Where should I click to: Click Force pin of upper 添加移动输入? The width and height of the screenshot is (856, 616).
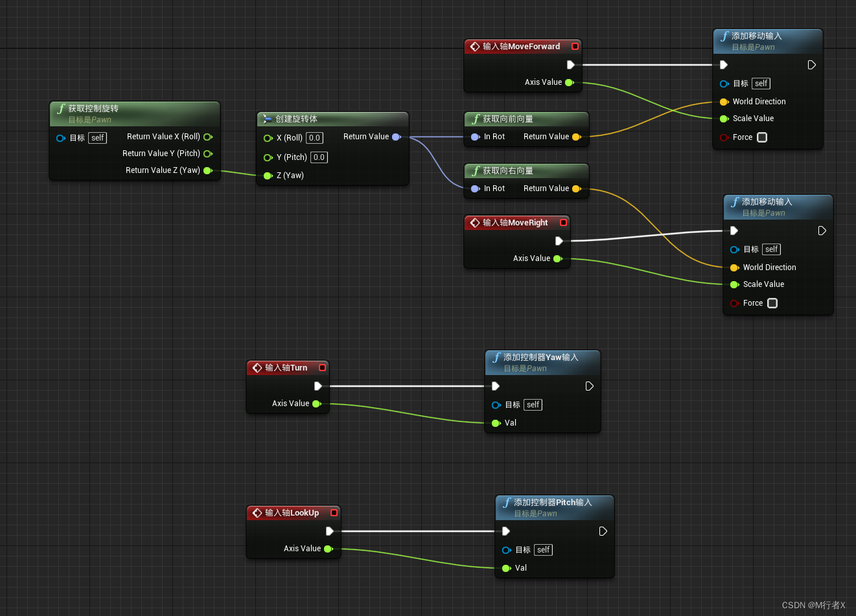click(x=724, y=137)
